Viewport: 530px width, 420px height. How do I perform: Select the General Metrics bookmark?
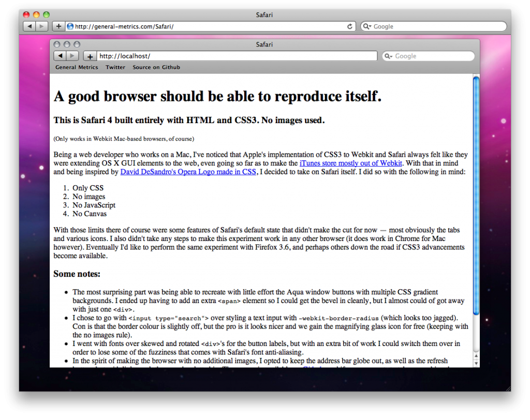point(77,67)
